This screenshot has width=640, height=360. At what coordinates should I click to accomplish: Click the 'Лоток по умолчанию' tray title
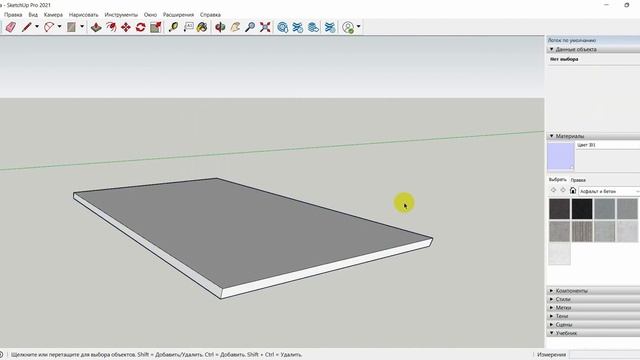(572, 40)
